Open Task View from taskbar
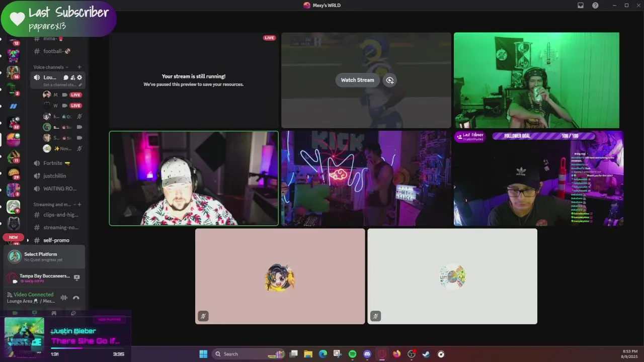644x362 pixels. 294,354
